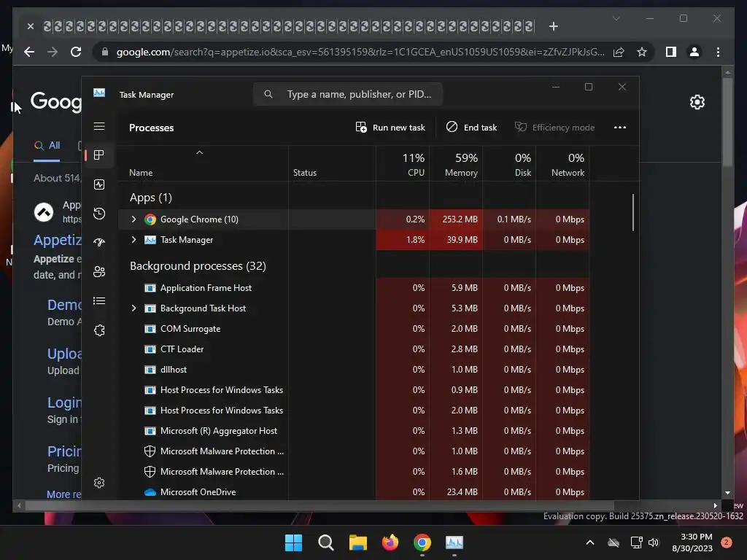The width and height of the screenshot is (747, 560).
Task: Sort by CPU column header
Action: point(403,164)
